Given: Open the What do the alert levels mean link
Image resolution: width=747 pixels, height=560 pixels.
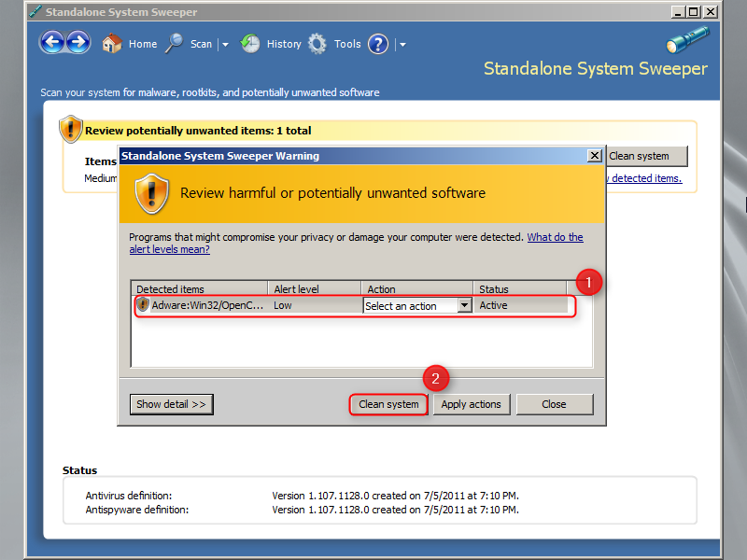Looking at the screenshot, I should (x=555, y=237).
